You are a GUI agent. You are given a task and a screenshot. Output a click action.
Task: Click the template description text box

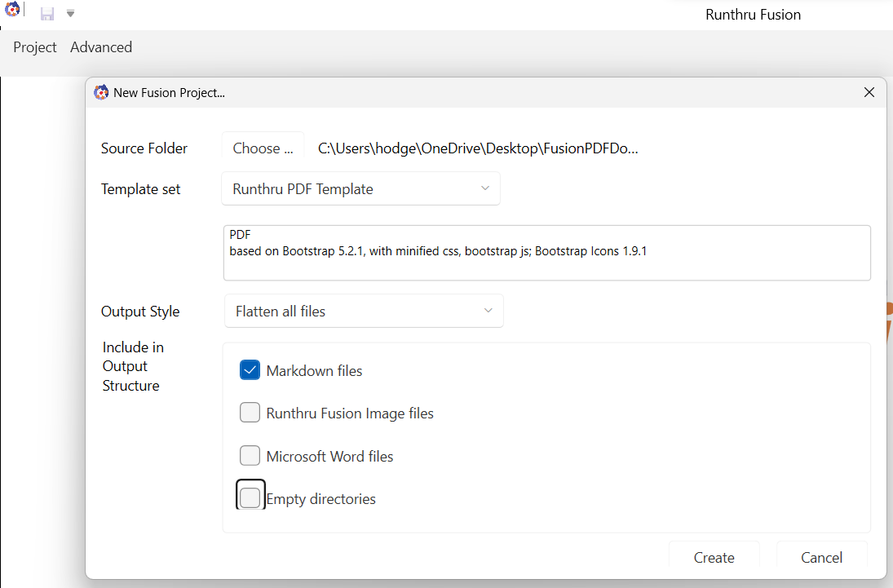pyautogui.click(x=546, y=253)
